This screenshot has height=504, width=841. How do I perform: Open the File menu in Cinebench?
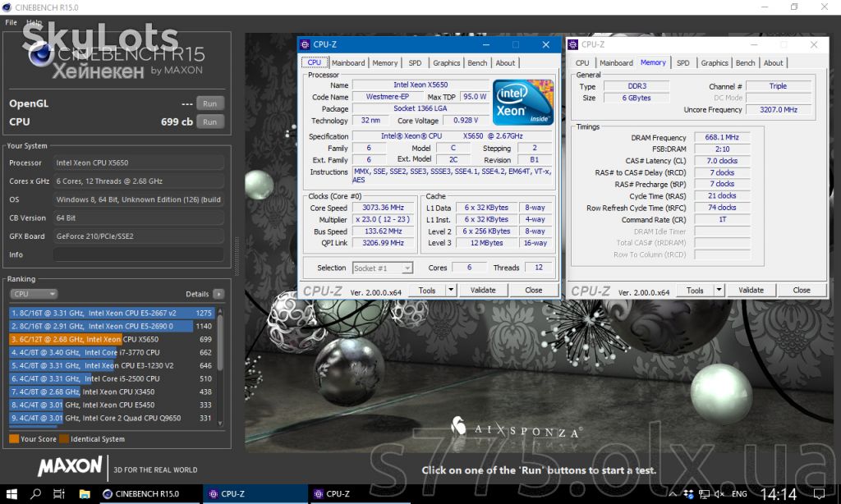click(x=11, y=22)
